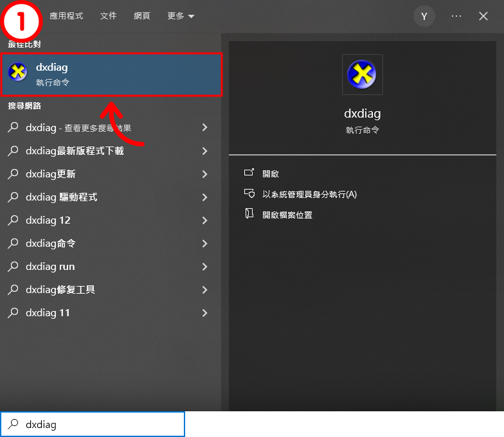Click the search icon beside dxdiag修复工具
Image resolution: width=504 pixels, height=437 pixels.
tap(13, 289)
